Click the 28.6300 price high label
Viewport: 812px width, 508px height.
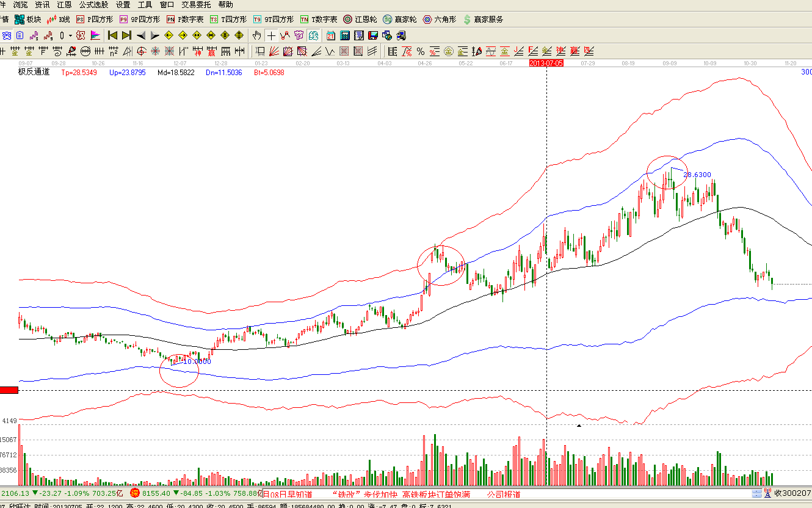(x=697, y=175)
